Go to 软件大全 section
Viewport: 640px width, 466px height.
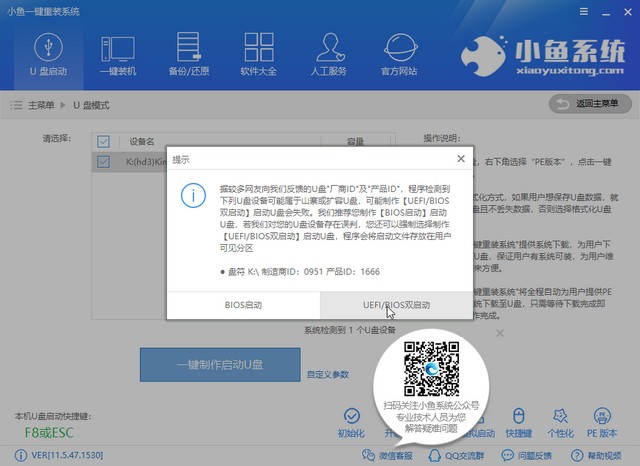click(261, 54)
